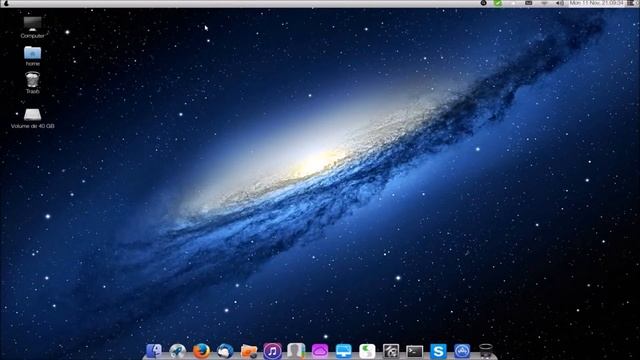Open the dock trash can
Viewport: 640px width, 360px height.
pos(485,351)
